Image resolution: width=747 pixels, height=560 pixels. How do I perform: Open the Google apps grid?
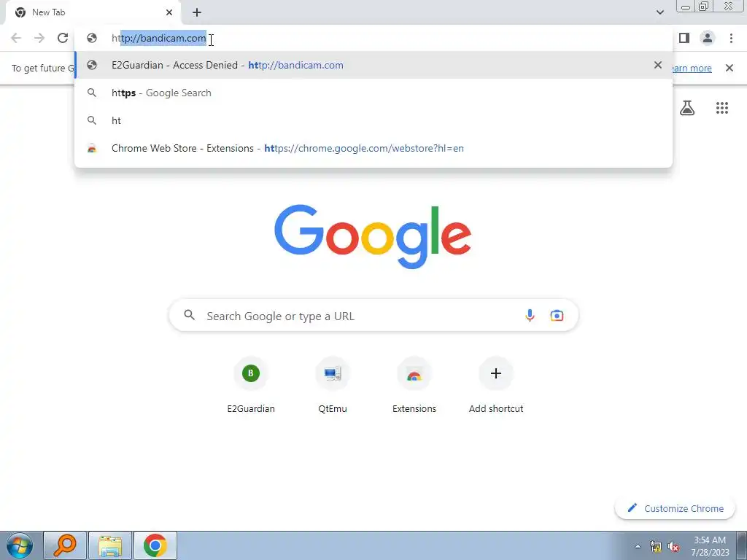(722, 108)
